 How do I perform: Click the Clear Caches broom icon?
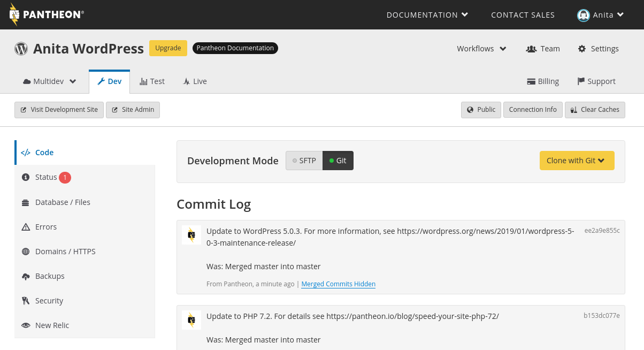574,110
